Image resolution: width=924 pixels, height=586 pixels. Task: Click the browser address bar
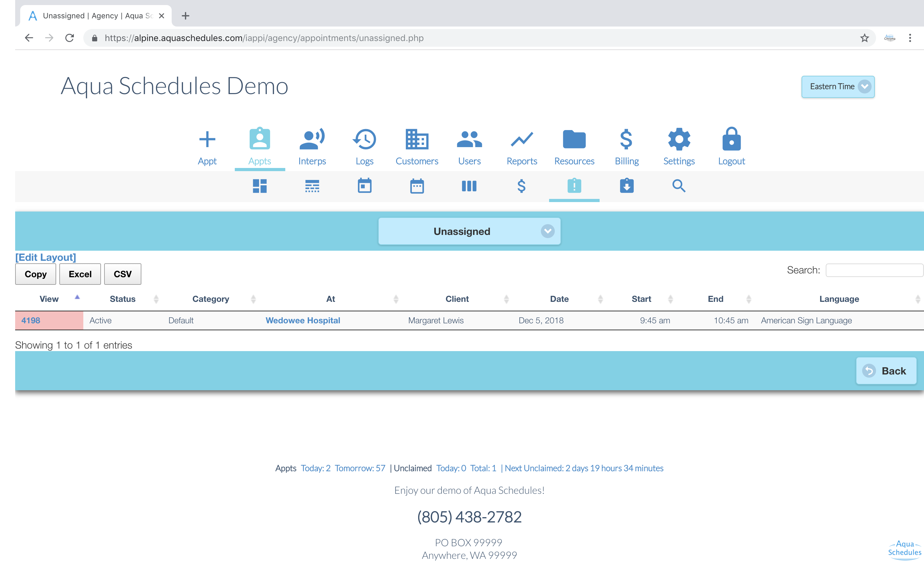click(476, 38)
